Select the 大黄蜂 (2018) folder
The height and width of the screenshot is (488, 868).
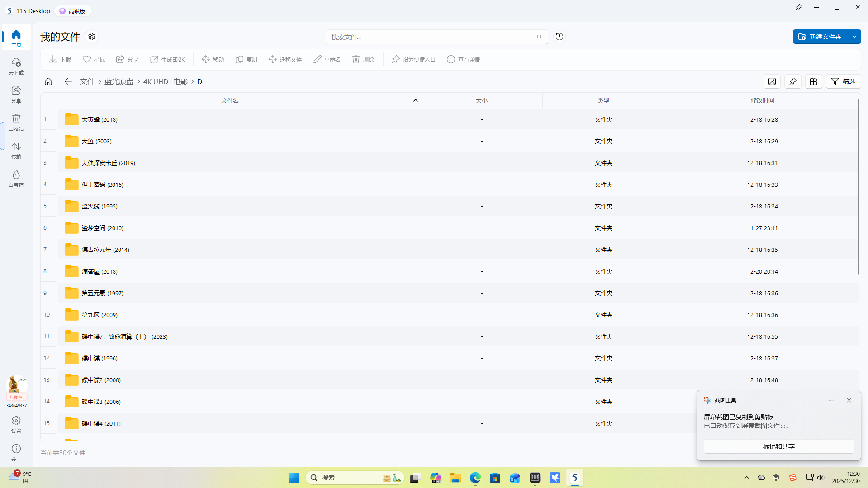pos(458,119)
